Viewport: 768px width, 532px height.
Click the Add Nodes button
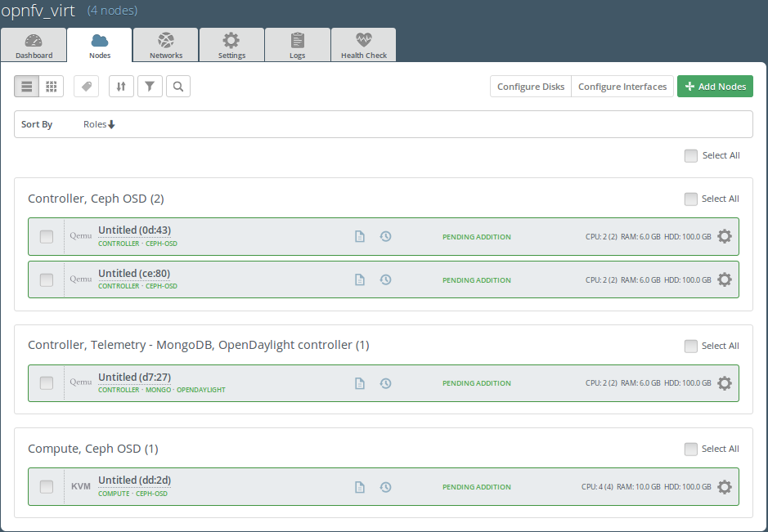click(715, 87)
